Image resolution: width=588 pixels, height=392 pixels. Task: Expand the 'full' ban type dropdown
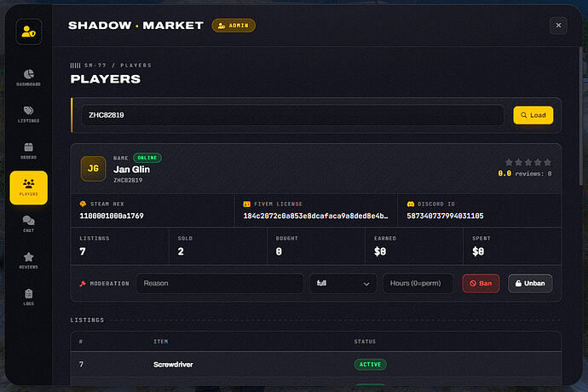(x=343, y=283)
